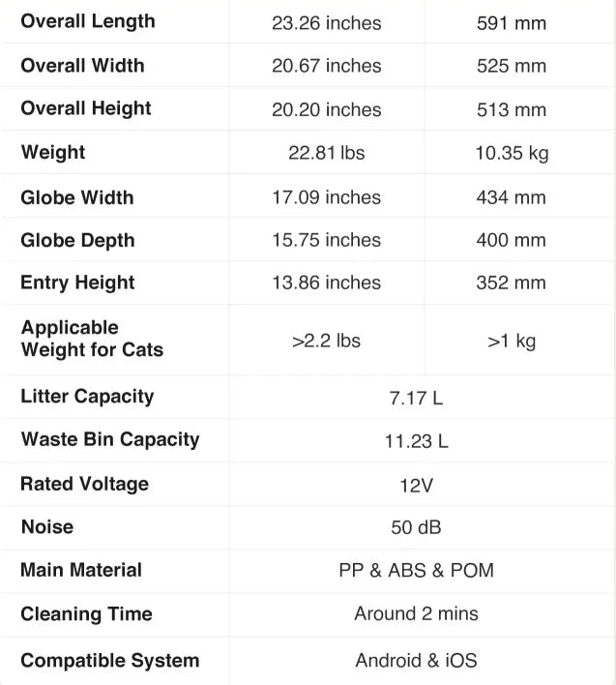Click the 20.20 inches height value
This screenshot has width=616, height=685.
pyautogui.click(x=326, y=109)
